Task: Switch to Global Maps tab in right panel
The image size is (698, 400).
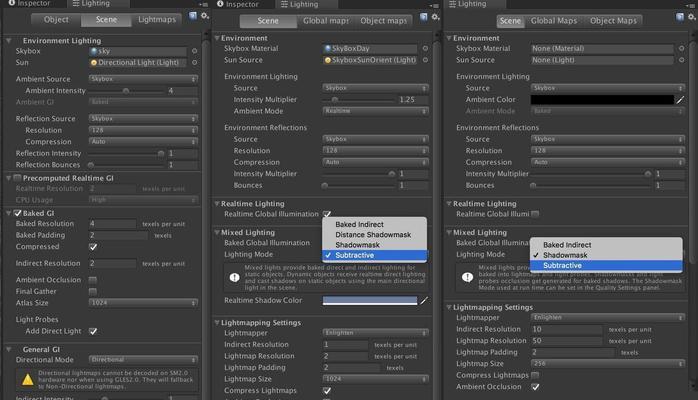Action: pyautogui.click(x=554, y=21)
